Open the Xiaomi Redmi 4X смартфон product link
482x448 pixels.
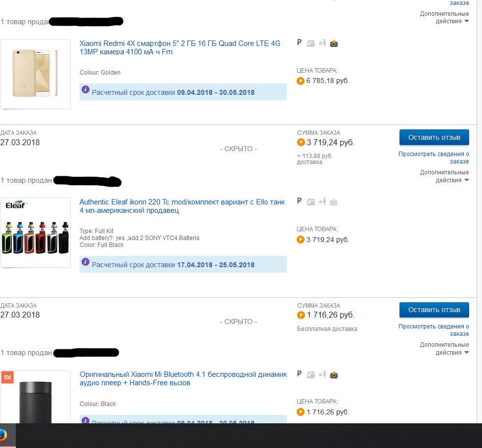180,47
